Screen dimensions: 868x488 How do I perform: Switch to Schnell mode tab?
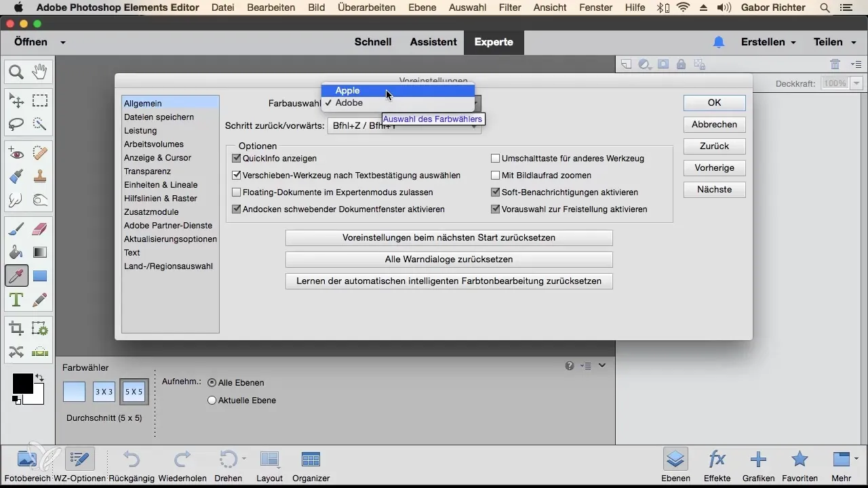373,42
